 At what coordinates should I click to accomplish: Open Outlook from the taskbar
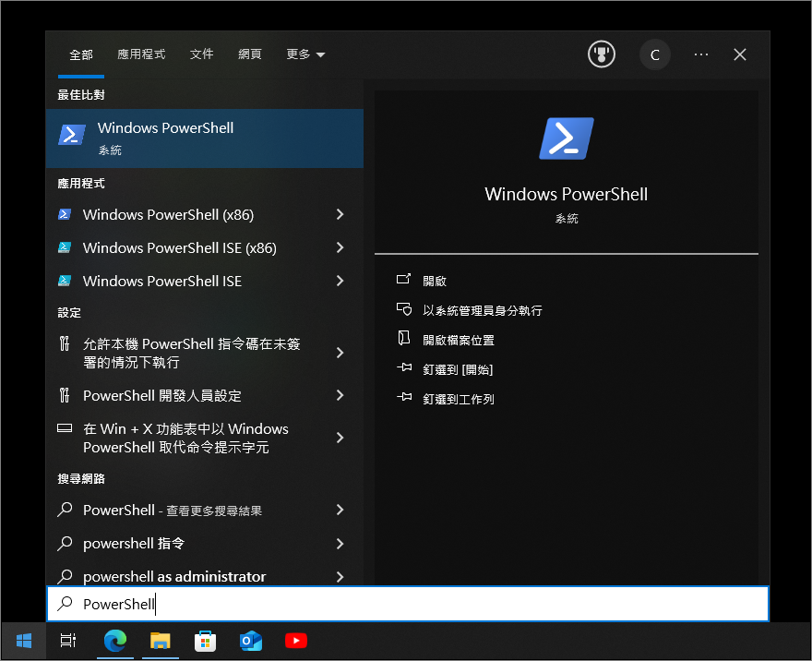[x=250, y=641]
